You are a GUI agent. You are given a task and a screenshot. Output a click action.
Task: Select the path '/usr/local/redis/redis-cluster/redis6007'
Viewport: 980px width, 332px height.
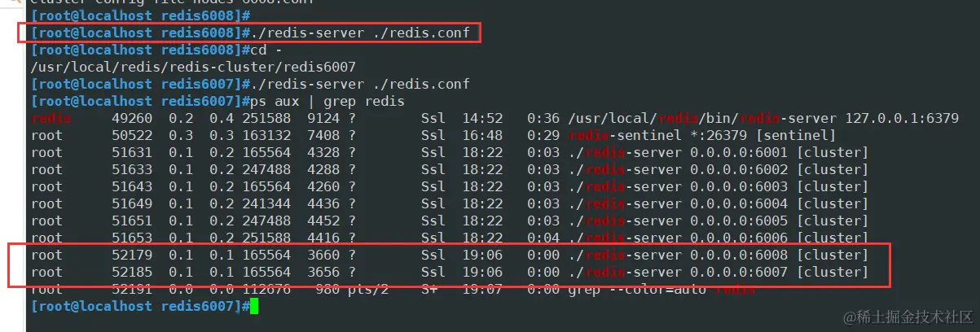click(x=193, y=68)
